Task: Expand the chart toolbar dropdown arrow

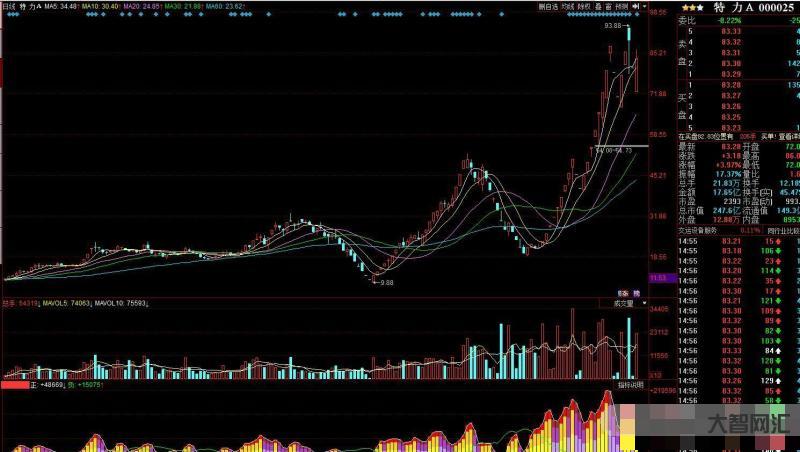Action: pos(643,5)
